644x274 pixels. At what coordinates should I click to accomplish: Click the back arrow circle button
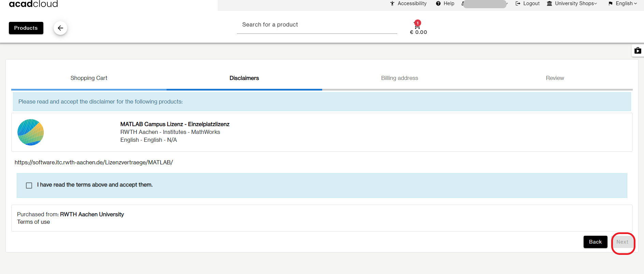click(60, 28)
